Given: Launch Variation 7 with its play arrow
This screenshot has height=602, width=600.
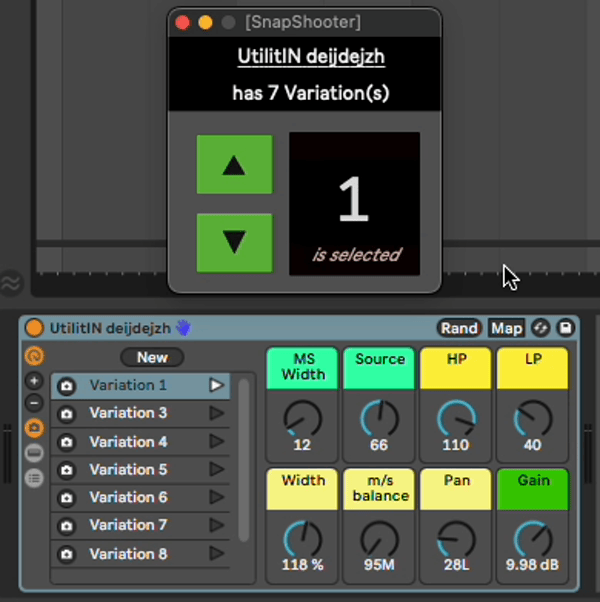Looking at the screenshot, I should pos(216,525).
